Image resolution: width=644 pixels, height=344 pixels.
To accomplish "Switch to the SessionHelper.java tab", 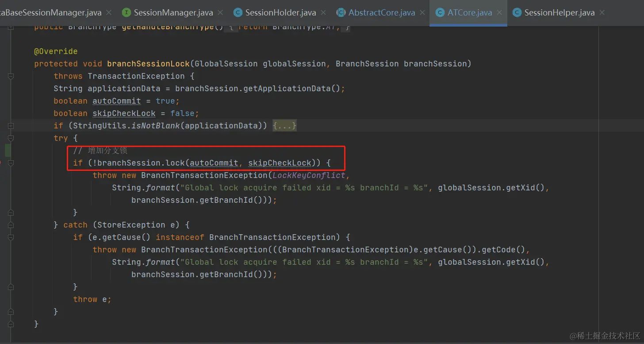I will pyautogui.click(x=559, y=13).
